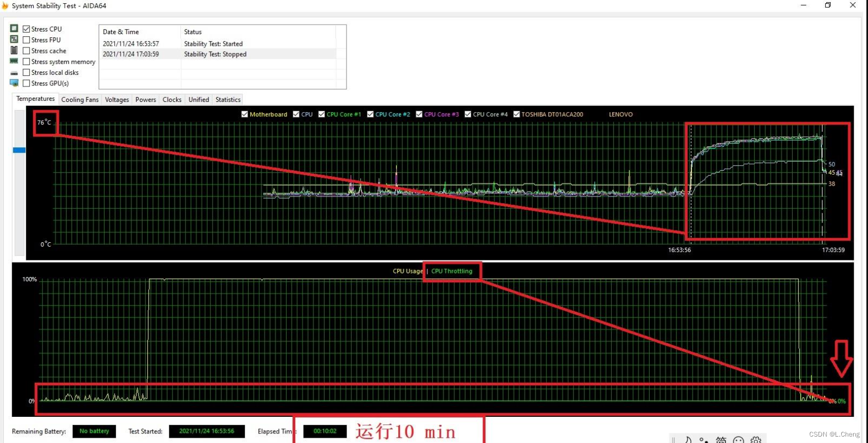This screenshot has width=868, height=443.
Task: Click the Remaining Battery label
Action: (39, 431)
